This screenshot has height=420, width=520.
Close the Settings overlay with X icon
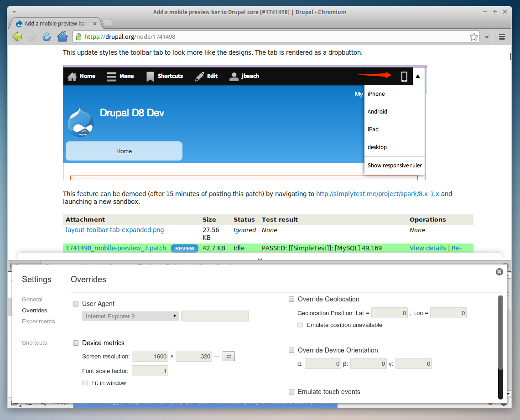[499, 272]
